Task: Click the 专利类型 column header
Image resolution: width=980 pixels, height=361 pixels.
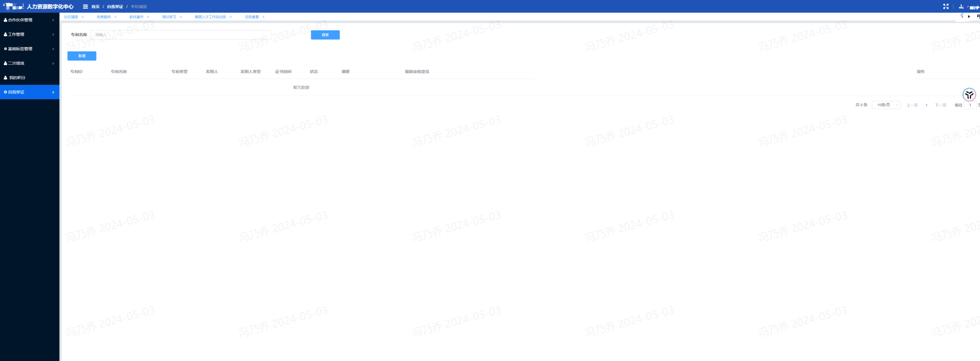Action: (179, 72)
